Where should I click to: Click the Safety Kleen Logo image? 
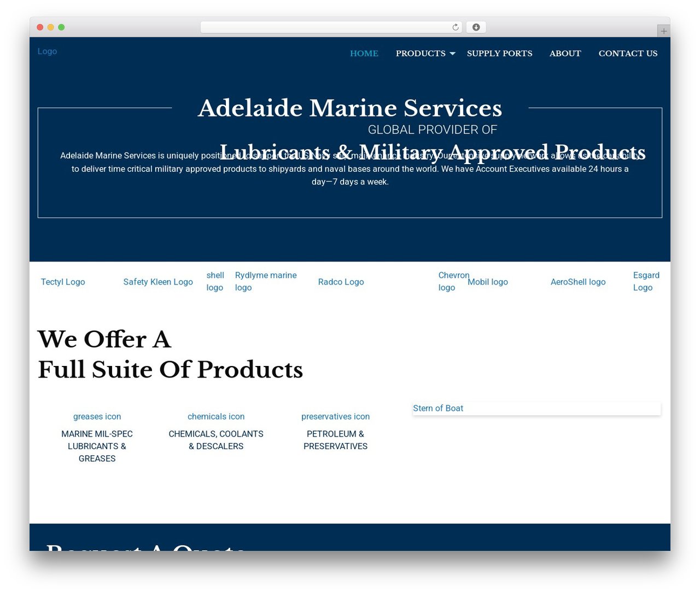tap(158, 282)
